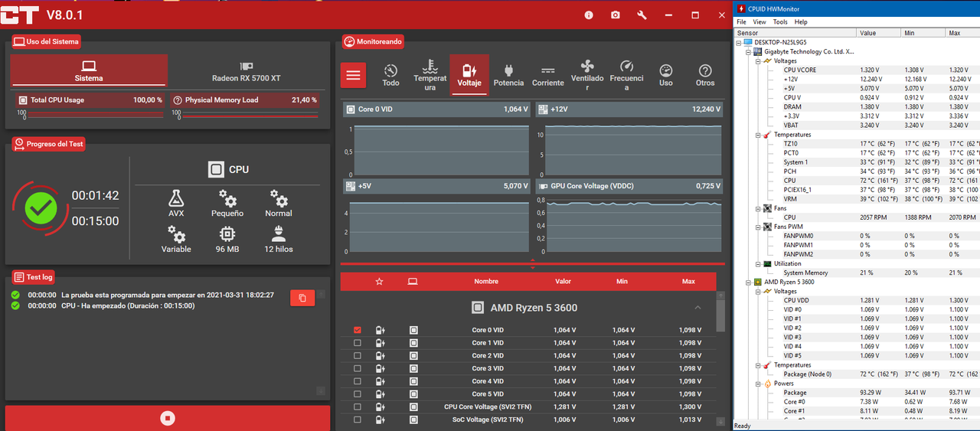
Task: Click the voltage icon in Core 1 VID row
Action: pyautogui.click(x=379, y=343)
